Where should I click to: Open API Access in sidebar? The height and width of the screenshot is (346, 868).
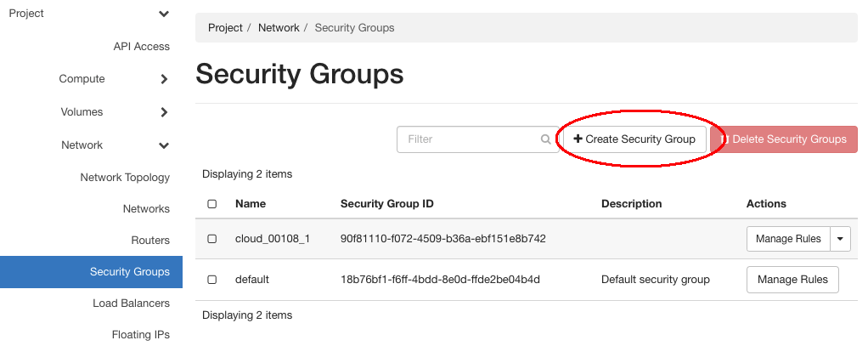(141, 47)
